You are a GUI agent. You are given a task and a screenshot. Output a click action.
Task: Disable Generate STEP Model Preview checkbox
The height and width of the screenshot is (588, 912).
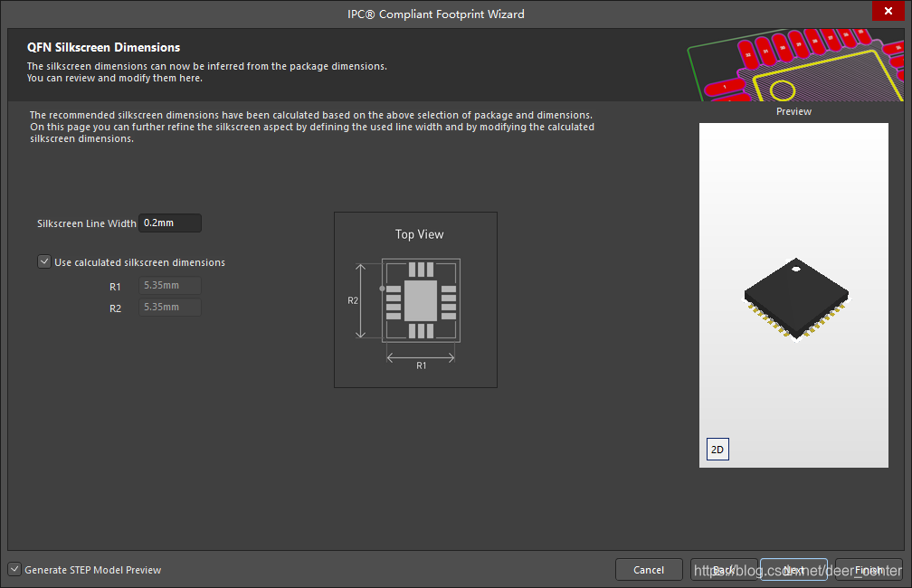coord(14,570)
